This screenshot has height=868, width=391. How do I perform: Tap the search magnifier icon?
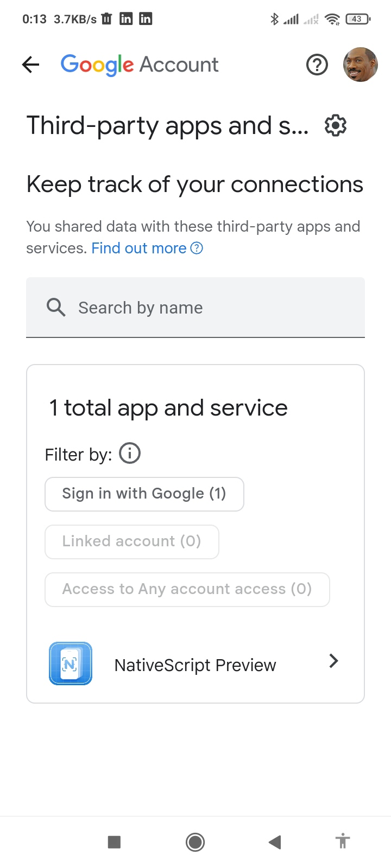click(x=56, y=308)
